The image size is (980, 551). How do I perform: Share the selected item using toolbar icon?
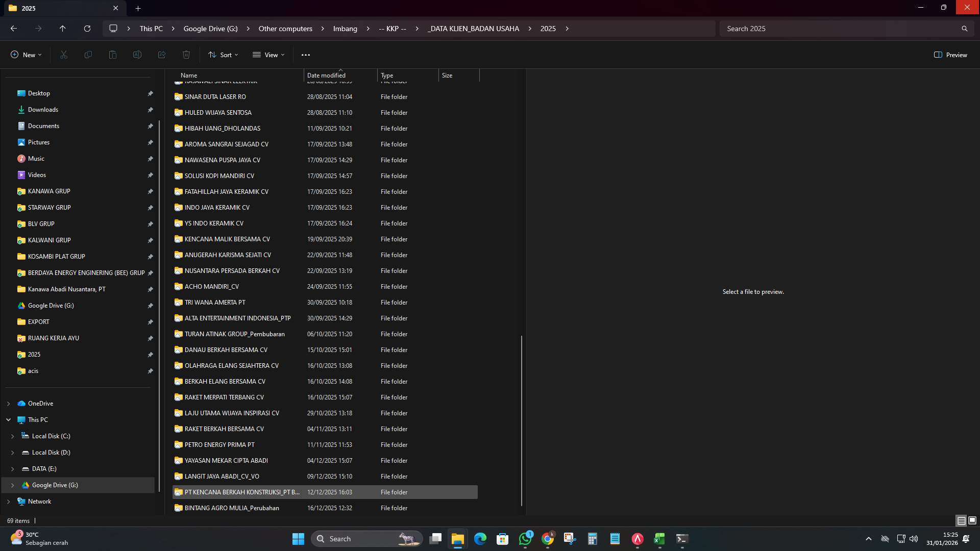pos(161,55)
